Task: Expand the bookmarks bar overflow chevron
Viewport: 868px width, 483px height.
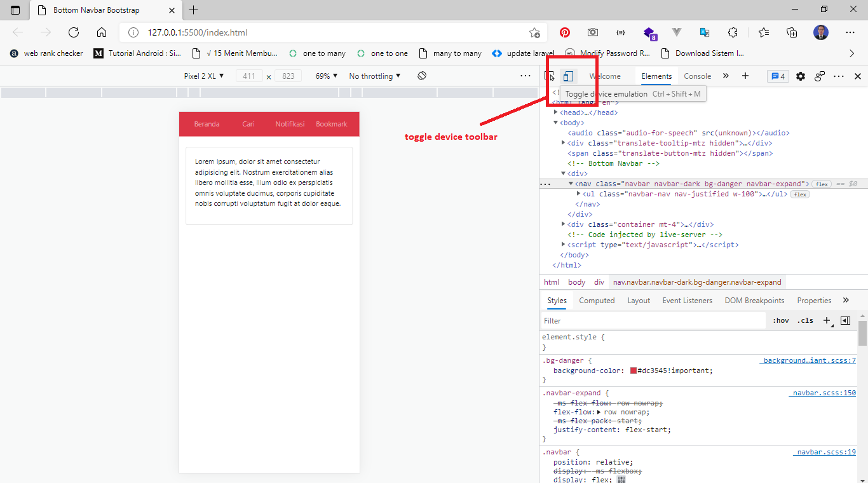Action: pos(852,53)
